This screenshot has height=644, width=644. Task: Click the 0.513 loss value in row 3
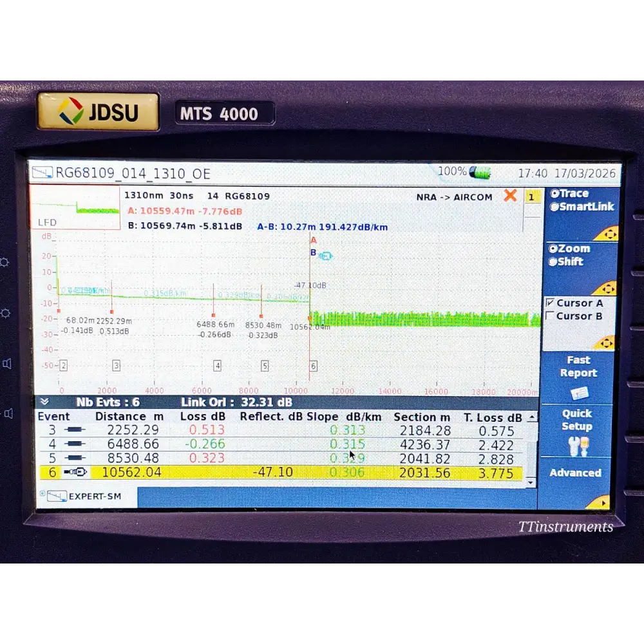(x=207, y=430)
